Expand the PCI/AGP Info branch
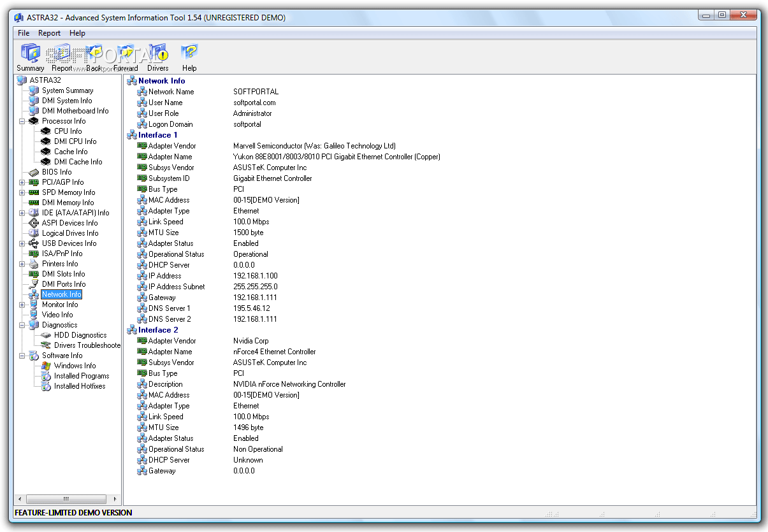The image size is (768, 532). (x=22, y=182)
